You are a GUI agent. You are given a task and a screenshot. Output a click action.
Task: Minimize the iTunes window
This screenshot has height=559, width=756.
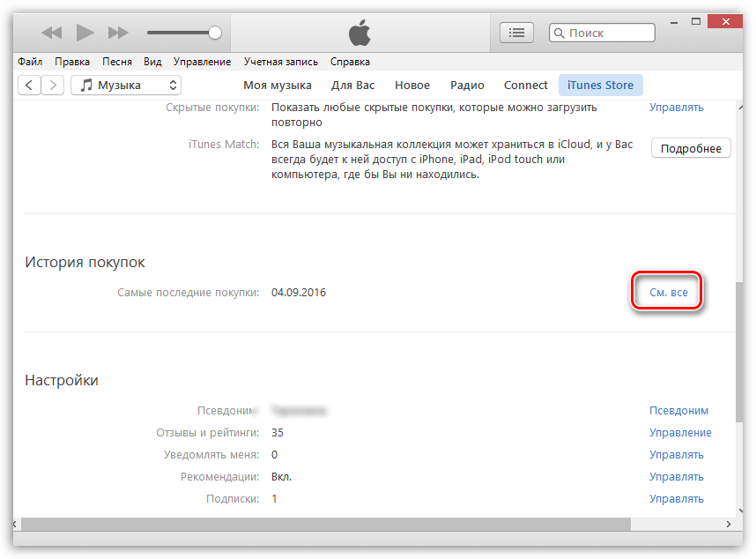click(674, 22)
